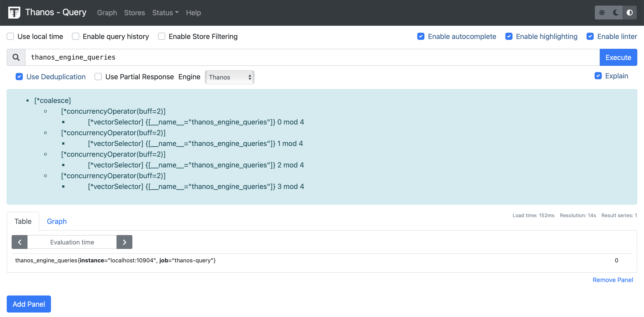Open the Help page
The image size is (644, 317).
[x=193, y=13]
